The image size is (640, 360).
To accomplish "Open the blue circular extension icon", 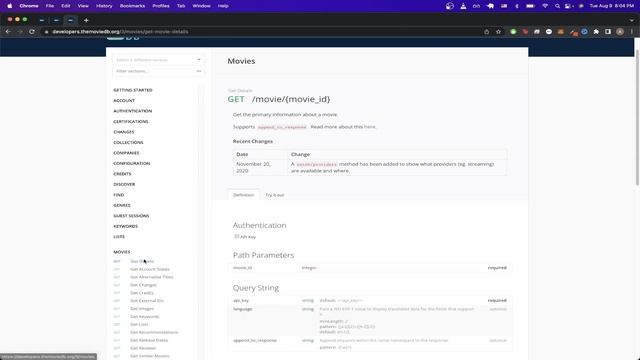I will [x=584, y=31].
